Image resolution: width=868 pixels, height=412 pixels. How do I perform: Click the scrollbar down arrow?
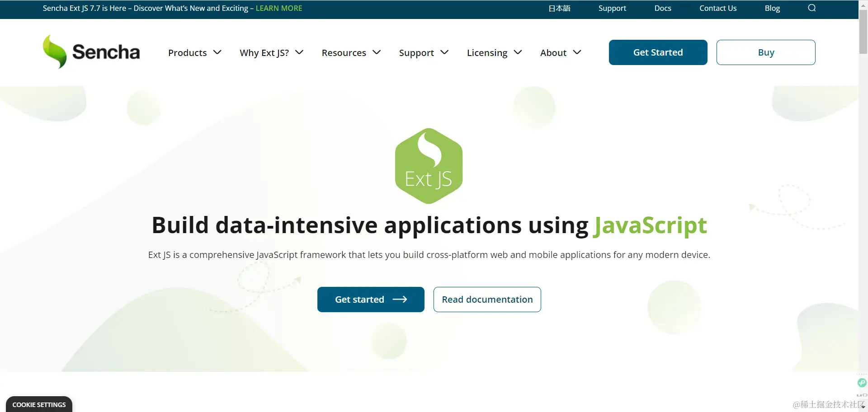pos(863,407)
